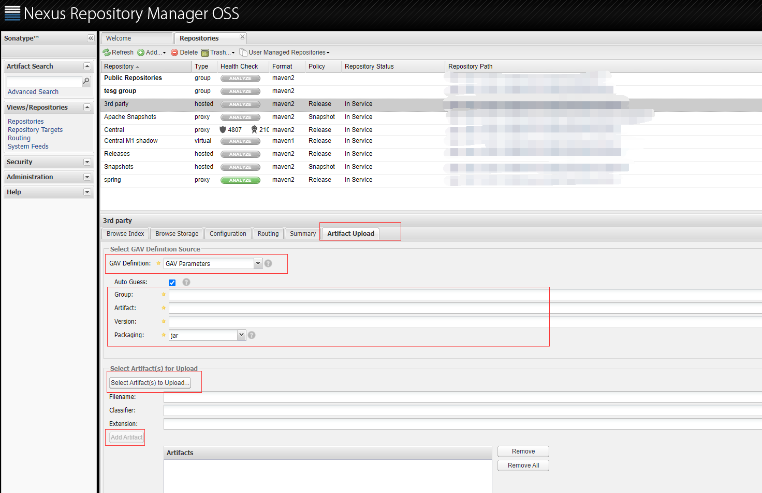Sort by the Repository Status column header

393,67
